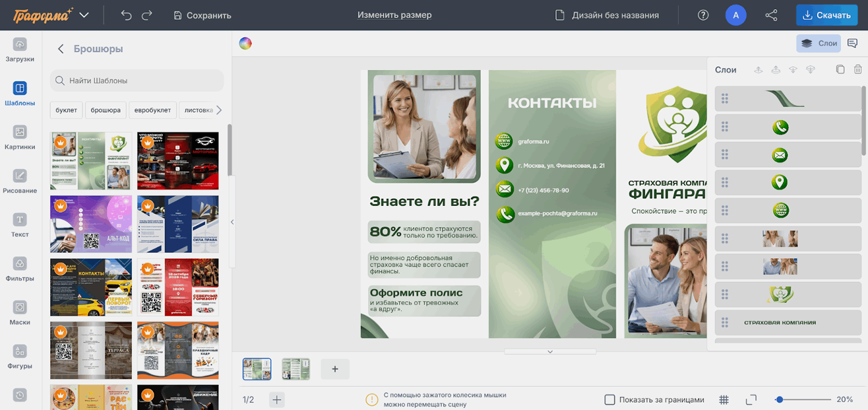Click the Изменить размер link

coord(394,15)
